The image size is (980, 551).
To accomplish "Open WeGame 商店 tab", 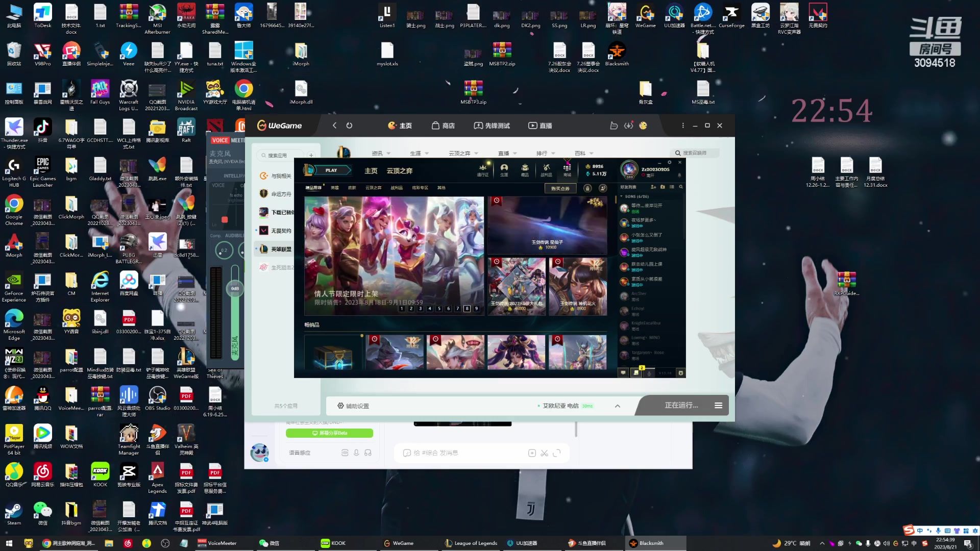I will pos(443,126).
